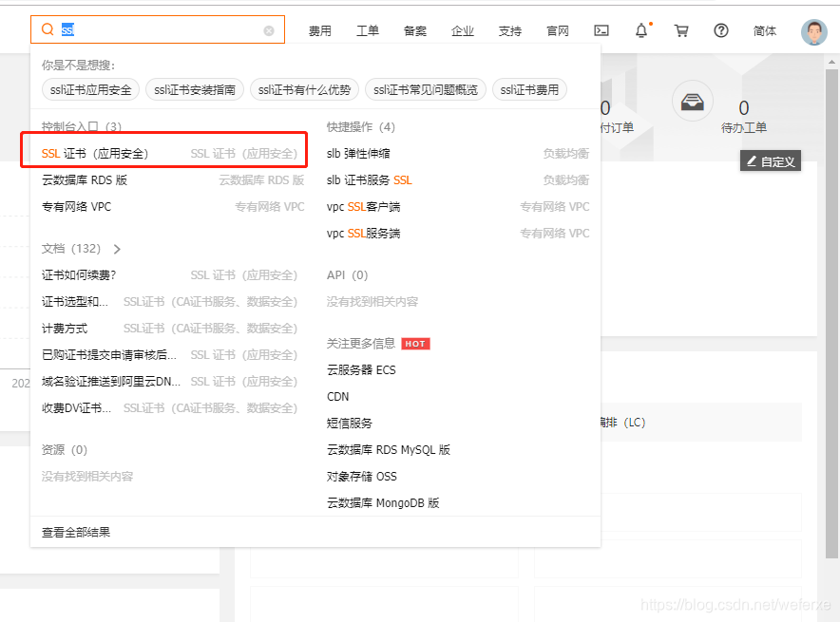Click the pending tickets inbox icon

pos(692,102)
